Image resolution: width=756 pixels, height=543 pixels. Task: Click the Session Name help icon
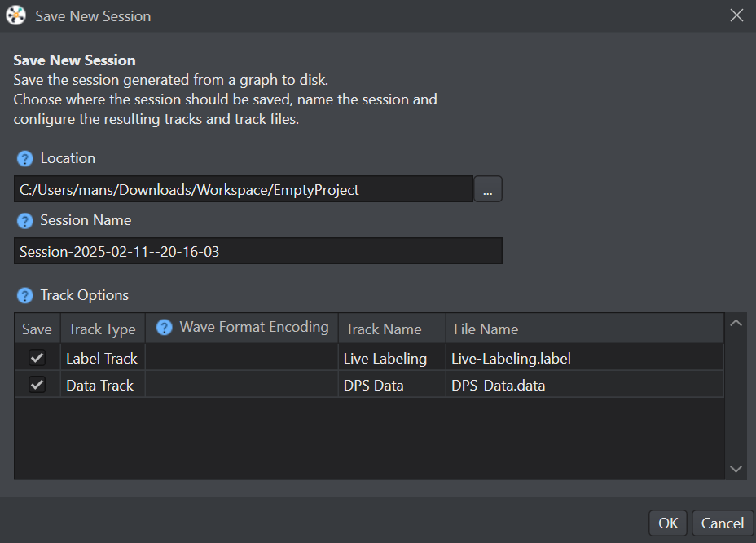24,221
